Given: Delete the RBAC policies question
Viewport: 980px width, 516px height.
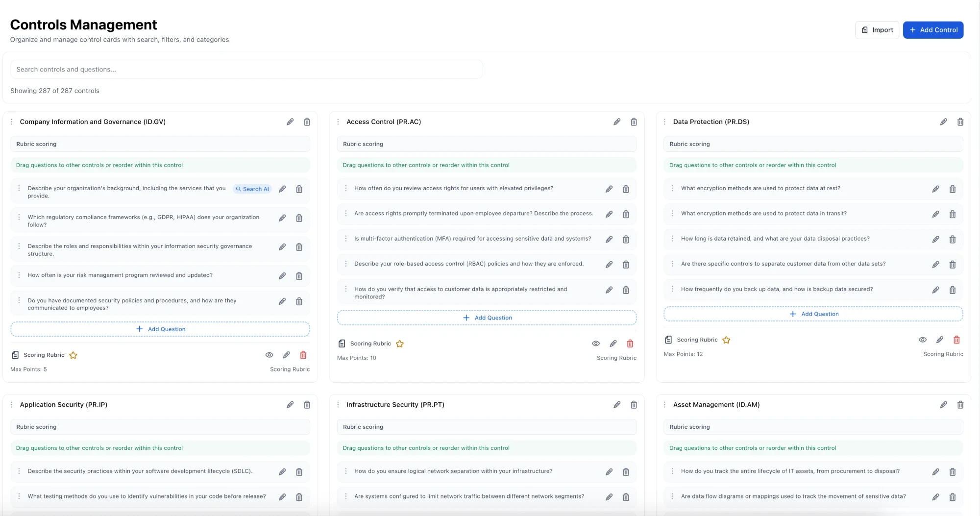Looking at the screenshot, I should click(x=626, y=265).
